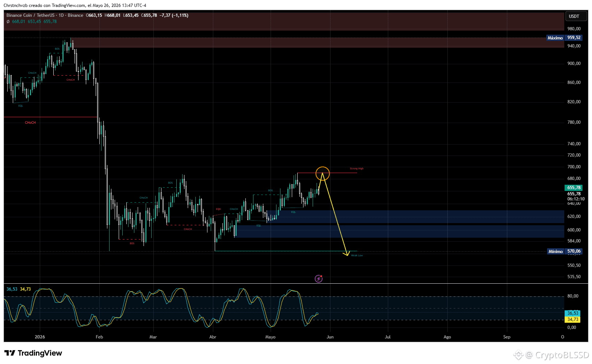Click the 820,00 price axis label
The height and width of the screenshot is (364, 592).
point(574,102)
